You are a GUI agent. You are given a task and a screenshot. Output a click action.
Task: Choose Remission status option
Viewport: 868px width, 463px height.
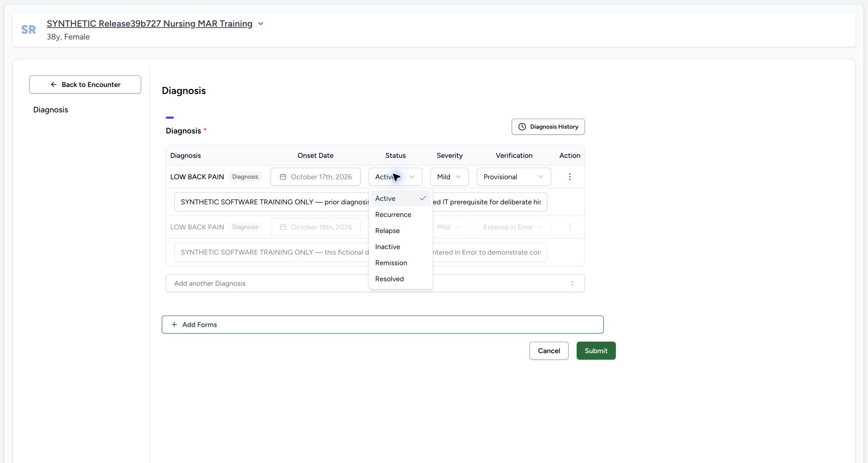pyautogui.click(x=400, y=263)
